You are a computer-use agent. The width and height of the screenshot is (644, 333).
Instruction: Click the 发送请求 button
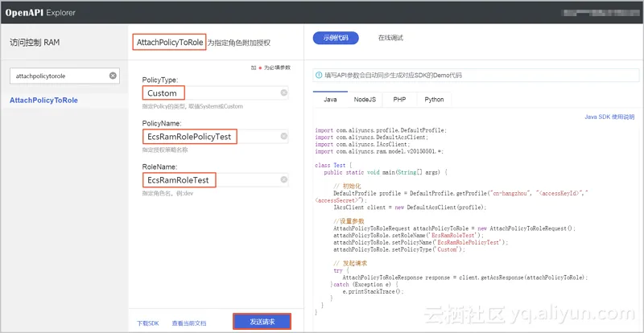tap(262, 322)
